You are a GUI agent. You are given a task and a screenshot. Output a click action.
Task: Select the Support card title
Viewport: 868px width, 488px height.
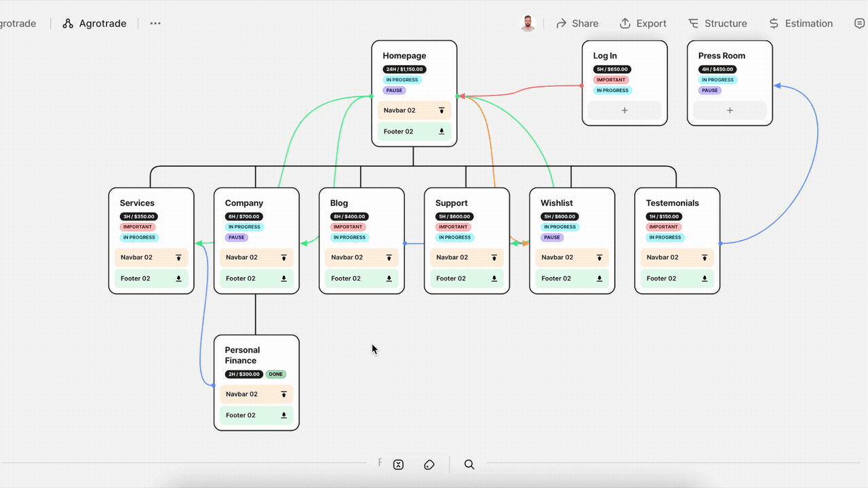tap(452, 203)
